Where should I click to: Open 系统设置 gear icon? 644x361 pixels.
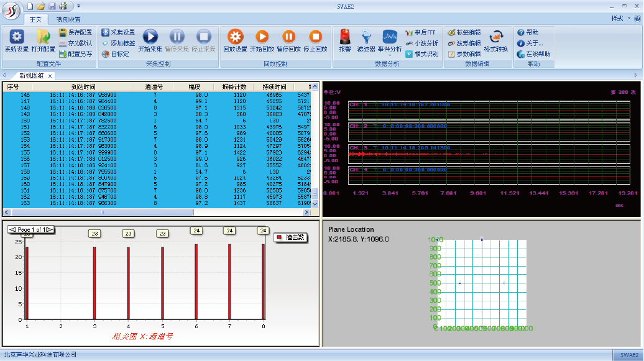coord(16,37)
